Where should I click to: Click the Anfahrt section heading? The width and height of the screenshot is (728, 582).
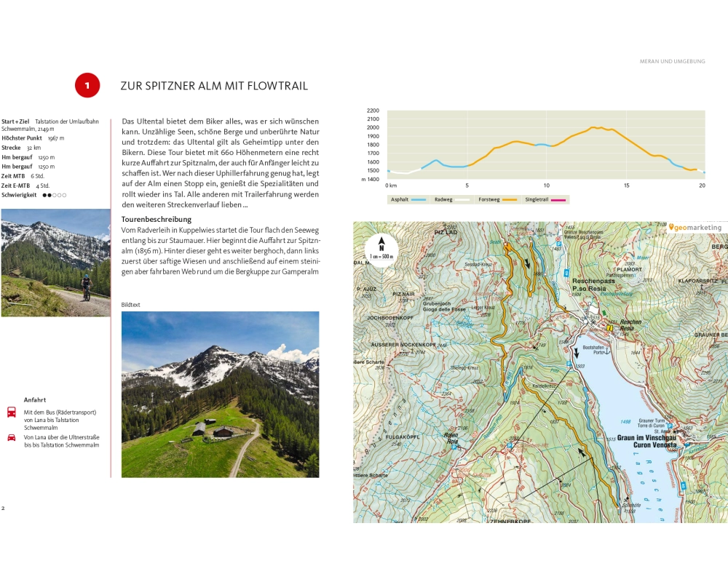point(35,399)
